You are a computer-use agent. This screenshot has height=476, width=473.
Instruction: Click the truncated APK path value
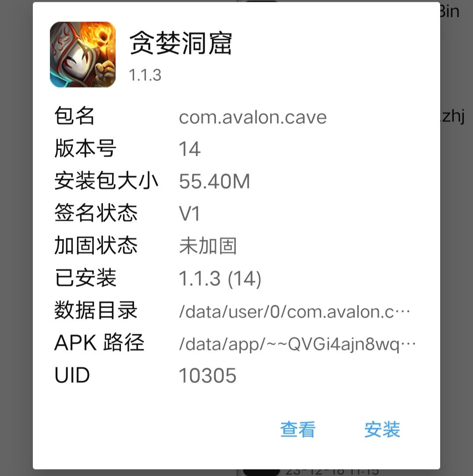(297, 344)
